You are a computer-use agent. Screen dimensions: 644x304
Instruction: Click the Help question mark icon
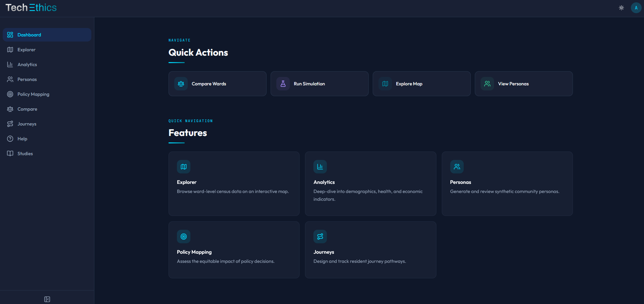pyautogui.click(x=10, y=139)
